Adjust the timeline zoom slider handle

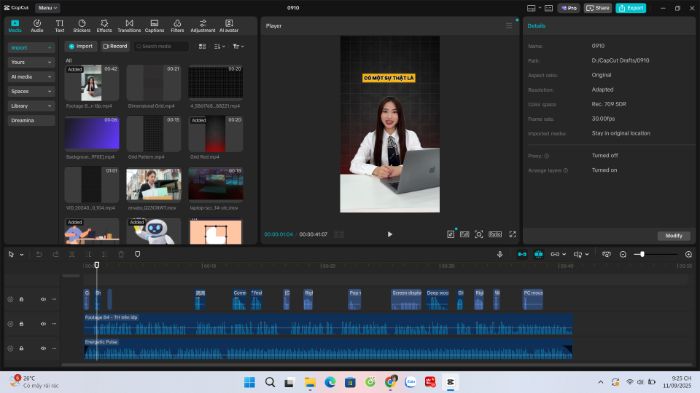(x=642, y=254)
